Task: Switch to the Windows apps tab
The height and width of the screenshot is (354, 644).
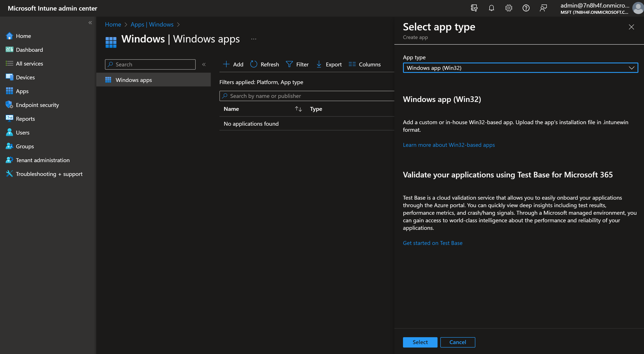Action: point(133,80)
